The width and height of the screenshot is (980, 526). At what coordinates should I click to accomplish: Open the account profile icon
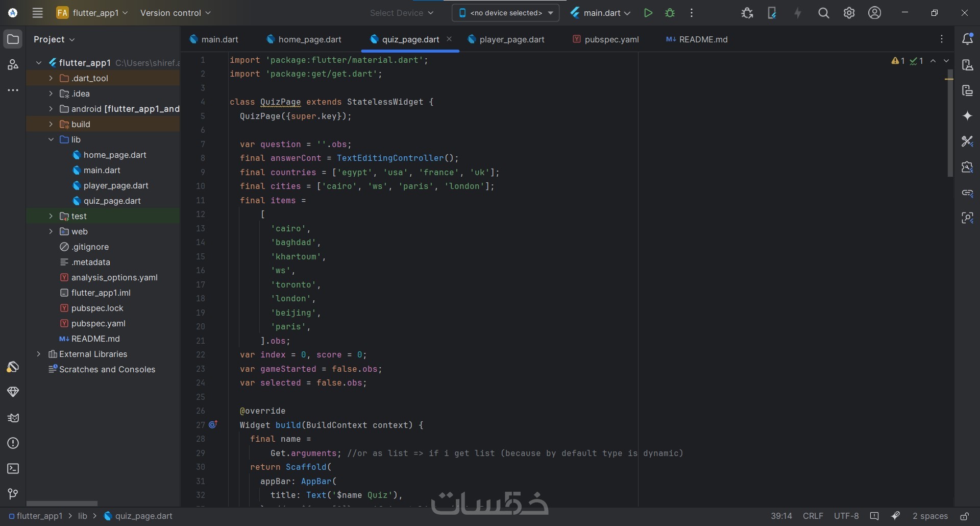pyautogui.click(x=874, y=13)
